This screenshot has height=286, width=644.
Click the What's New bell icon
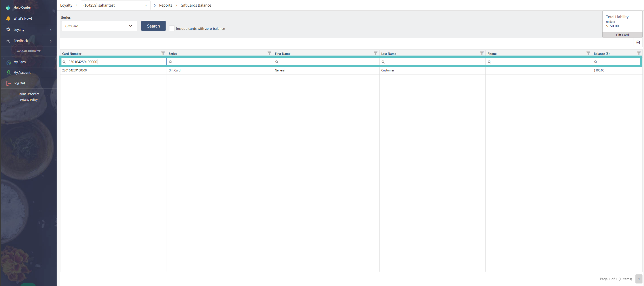pos(8,18)
